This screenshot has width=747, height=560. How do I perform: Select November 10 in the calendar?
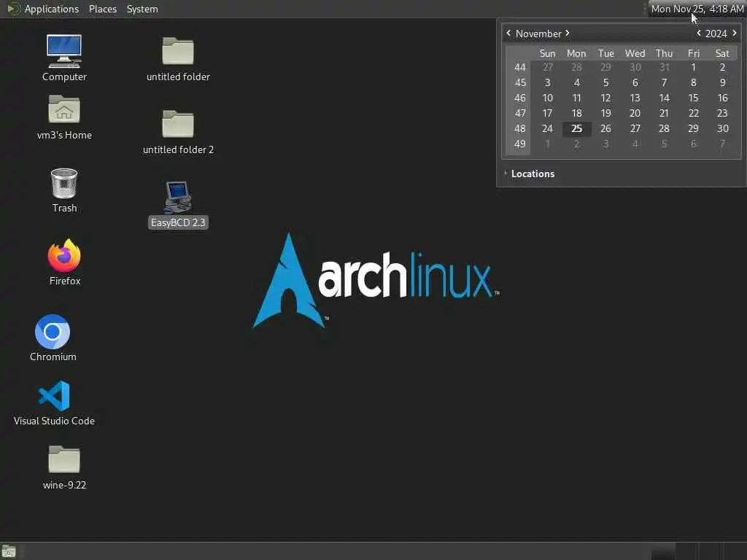pos(547,98)
